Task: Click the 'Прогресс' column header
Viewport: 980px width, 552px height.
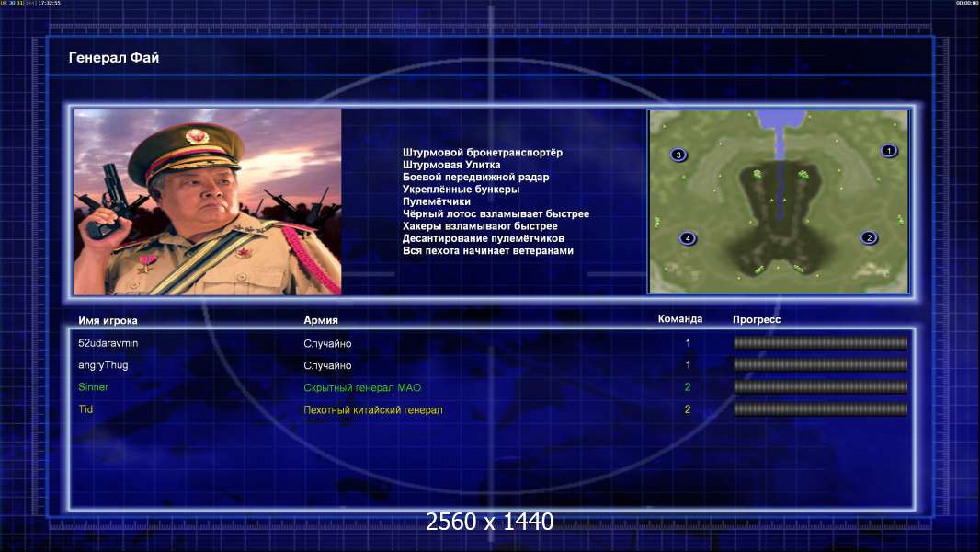Action: 757,319
